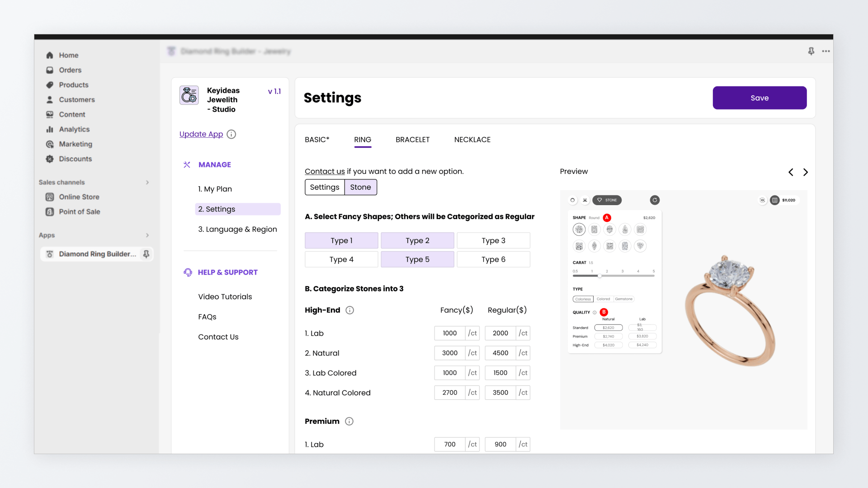Open the Analytics page in sidebar
The height and width of the screenshot is (488, 868).
74,129
